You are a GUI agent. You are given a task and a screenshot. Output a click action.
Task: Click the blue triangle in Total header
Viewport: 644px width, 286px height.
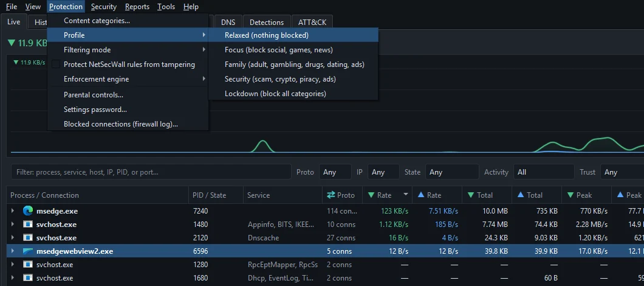pos(521,195)
